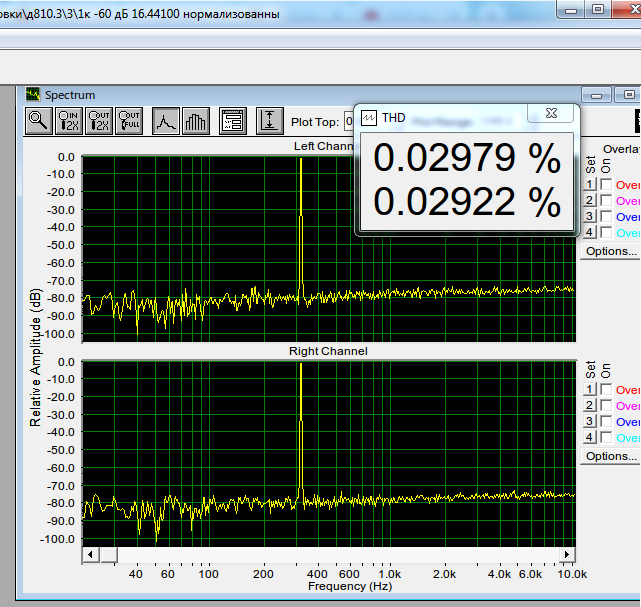Click the zoom Out Full icon
The width and height of the screenshot is (641, 607).
tap(129, 121)
